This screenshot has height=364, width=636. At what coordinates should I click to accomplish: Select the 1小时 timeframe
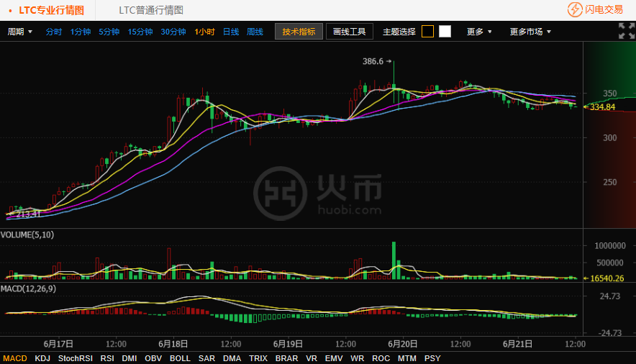[x=204, y=32]
